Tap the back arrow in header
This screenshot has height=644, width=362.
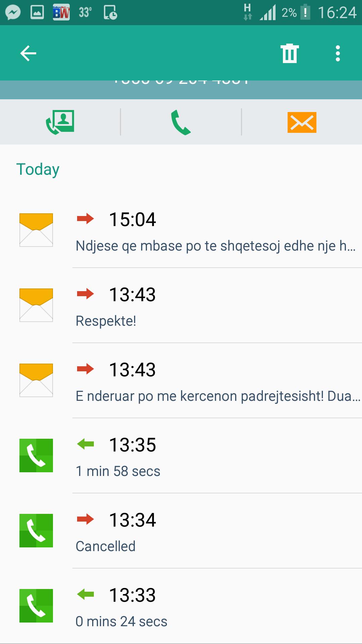click(28, 53)
